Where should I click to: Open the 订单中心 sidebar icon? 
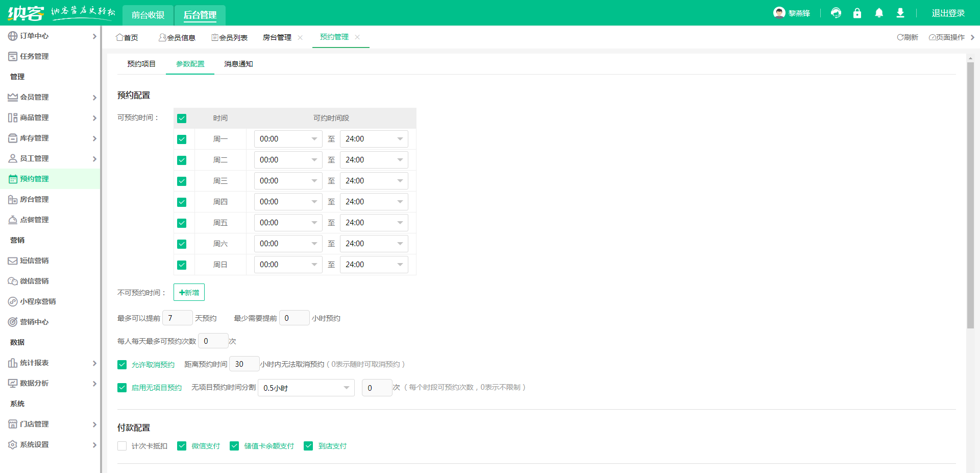click(12, 36)
